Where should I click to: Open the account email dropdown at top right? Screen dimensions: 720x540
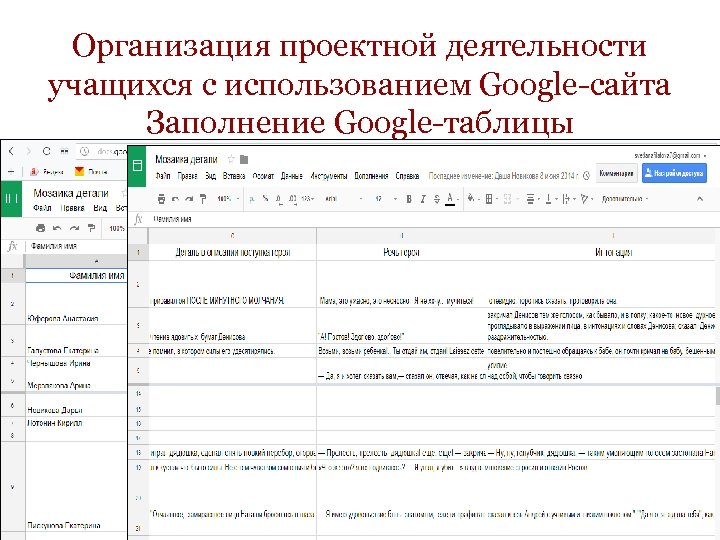click(671, 156)
